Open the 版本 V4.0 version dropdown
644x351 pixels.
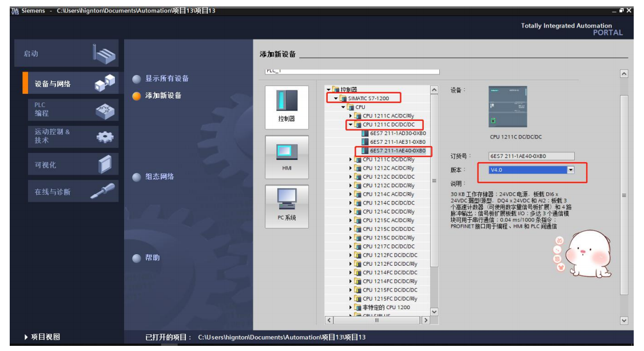(570, 170)
